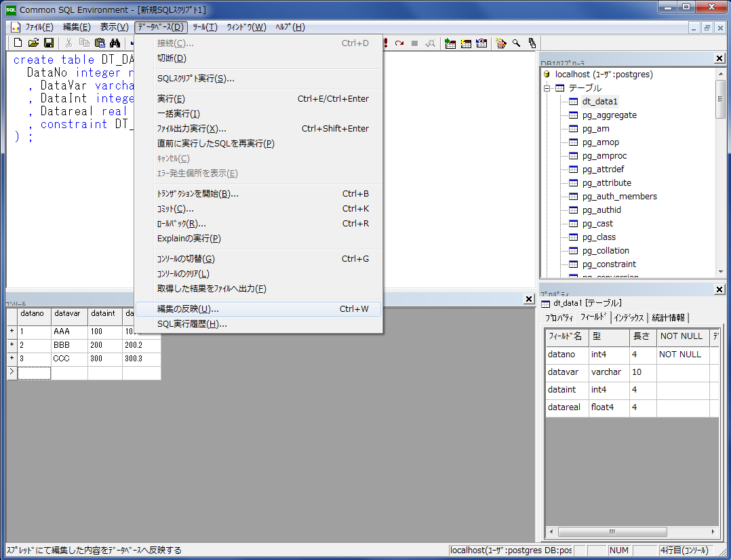Click the grey stop square icon
The height and width of the screenshot is (560, 731).
click(x=414, y=43)
